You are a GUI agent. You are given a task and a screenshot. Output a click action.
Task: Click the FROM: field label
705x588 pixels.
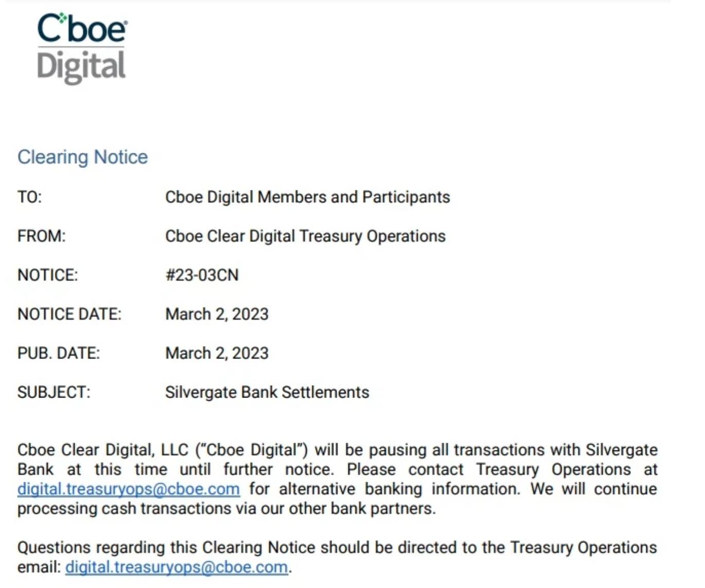(x=42, y=236)
